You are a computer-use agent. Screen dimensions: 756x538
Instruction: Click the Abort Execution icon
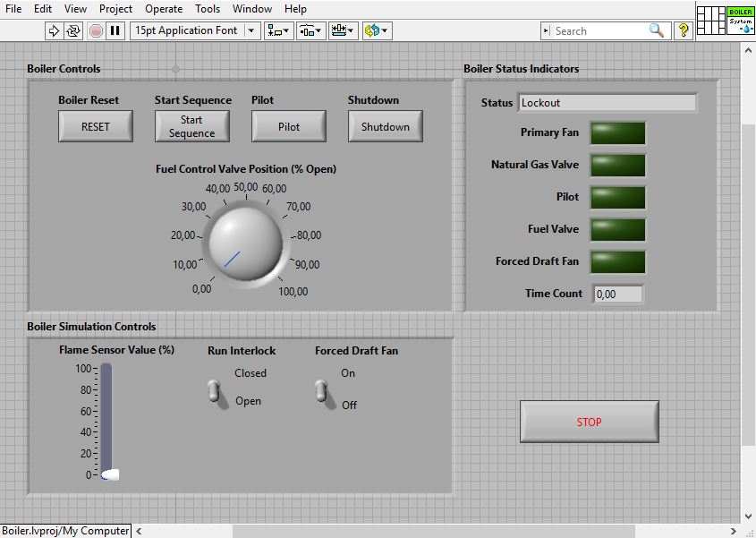pos(96,30)
